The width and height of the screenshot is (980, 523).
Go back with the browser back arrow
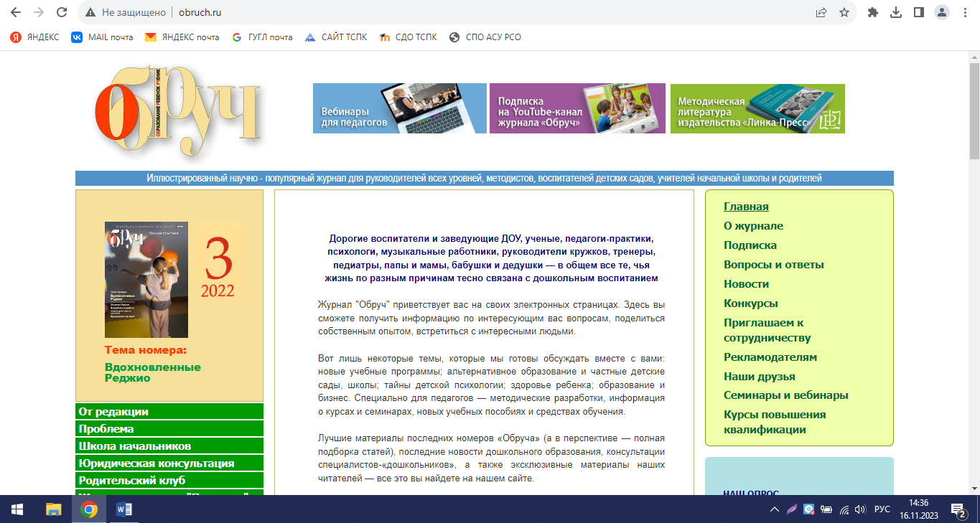pos(16,12)
